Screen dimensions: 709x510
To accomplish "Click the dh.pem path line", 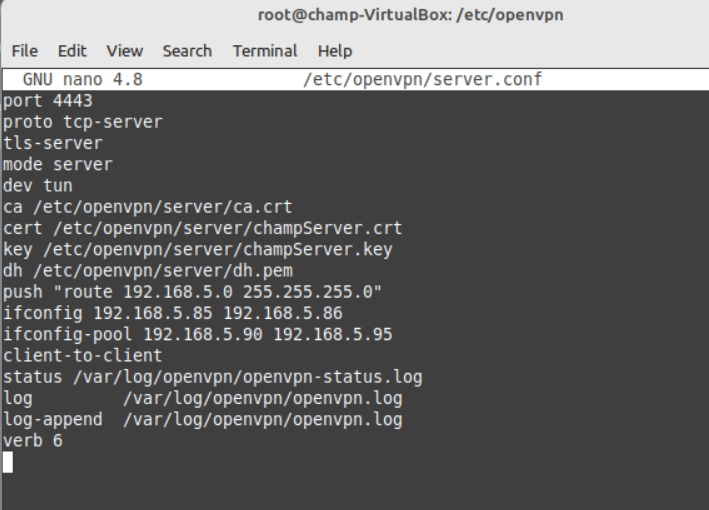I will point(148,270).
